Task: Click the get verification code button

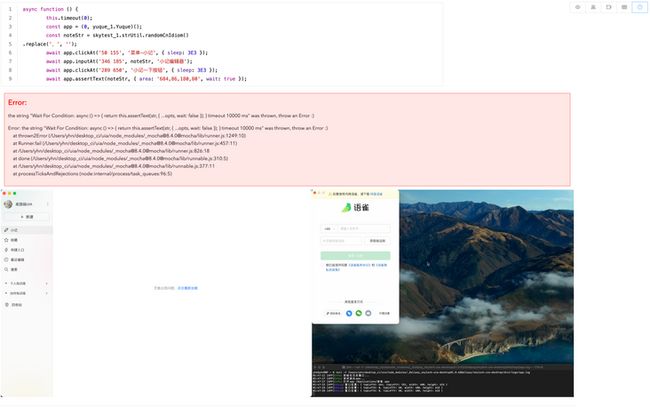Action: click(378, 241)
